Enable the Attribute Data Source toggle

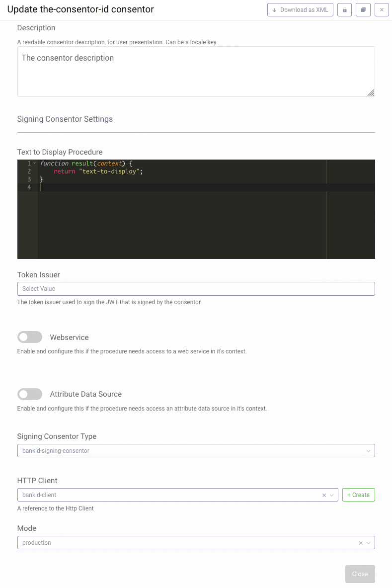pos(30,394)
